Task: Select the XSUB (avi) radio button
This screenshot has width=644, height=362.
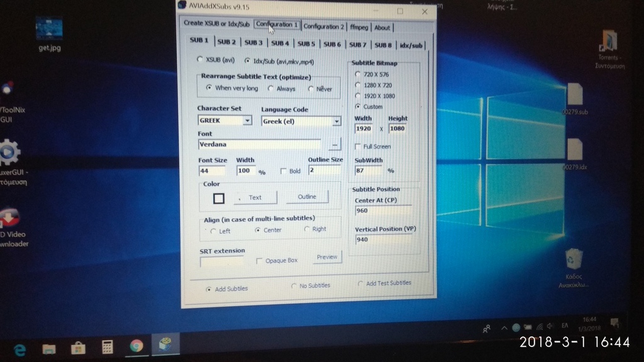Action: pos(200,60)
